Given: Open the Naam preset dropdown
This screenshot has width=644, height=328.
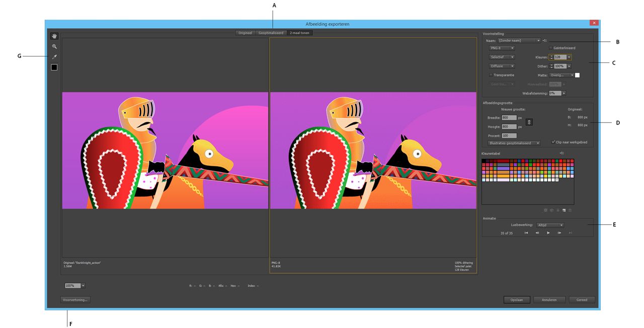Looking at the screenshot, I should [x=519, y=40].
